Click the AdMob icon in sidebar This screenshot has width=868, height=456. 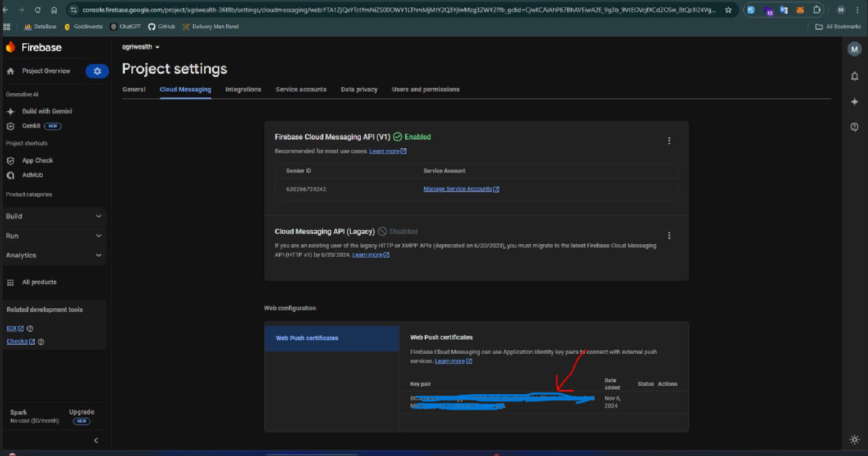(x=10, y=175)
